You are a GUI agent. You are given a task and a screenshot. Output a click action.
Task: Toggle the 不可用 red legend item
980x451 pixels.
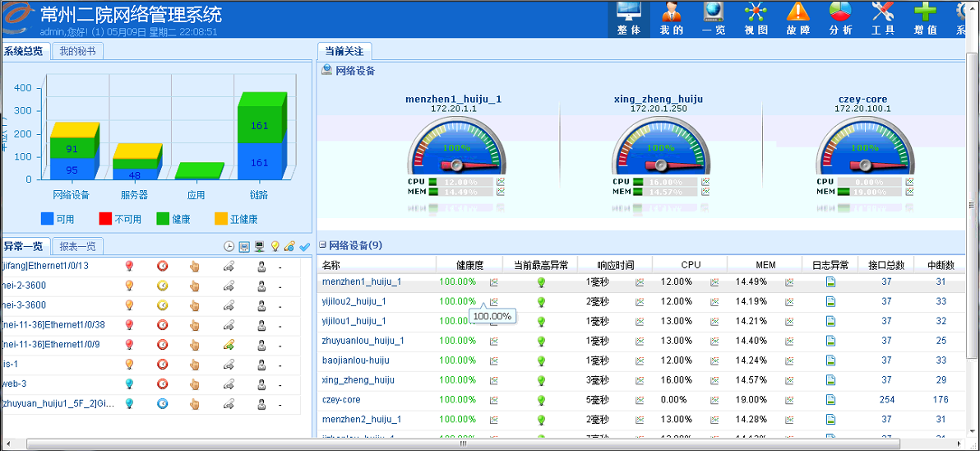120,220
